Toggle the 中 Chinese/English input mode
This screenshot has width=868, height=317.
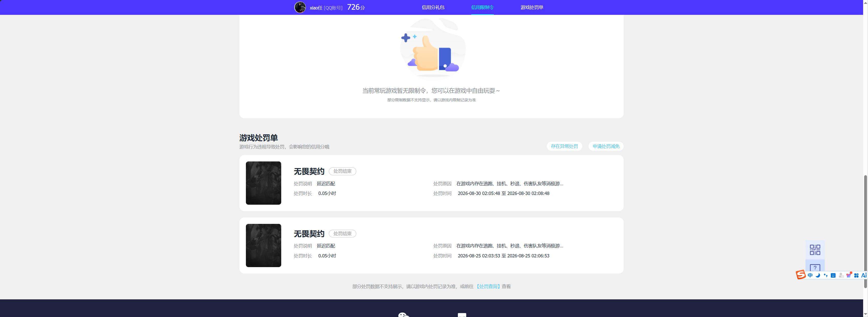[810, 275]
